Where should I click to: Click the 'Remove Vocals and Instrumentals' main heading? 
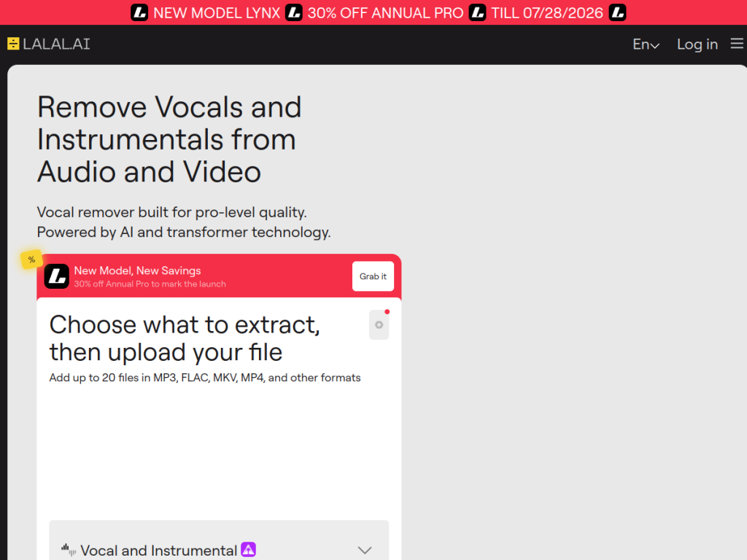click(x=169, y=139)
